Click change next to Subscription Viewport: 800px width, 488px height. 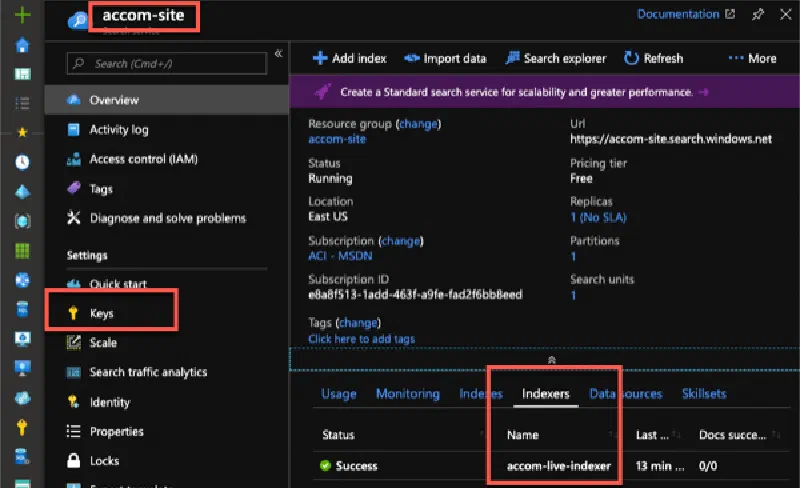[401, 241]
